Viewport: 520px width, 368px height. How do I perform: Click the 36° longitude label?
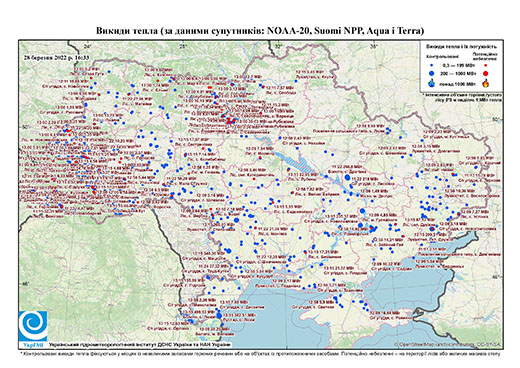coord(374,46)
